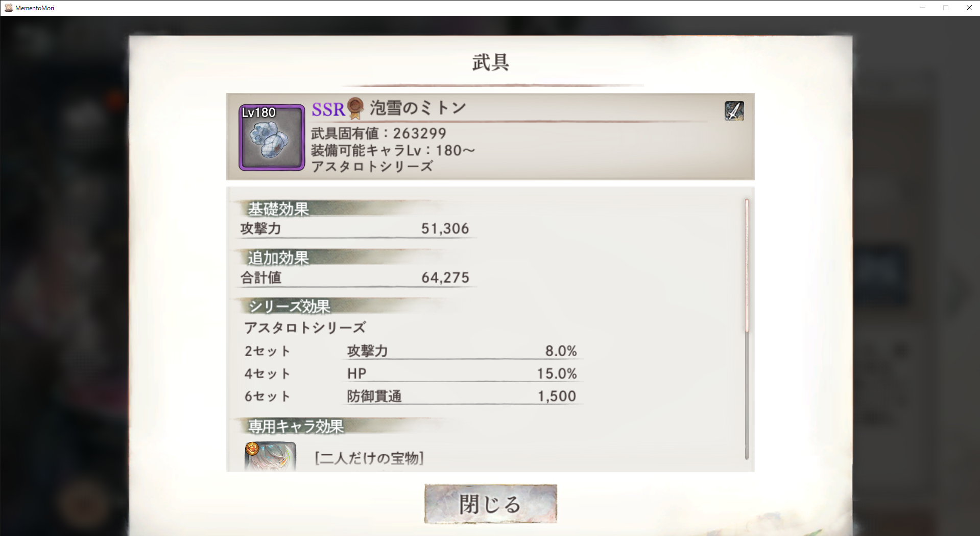Click the 閉じる close button

(x=490, y=504)
